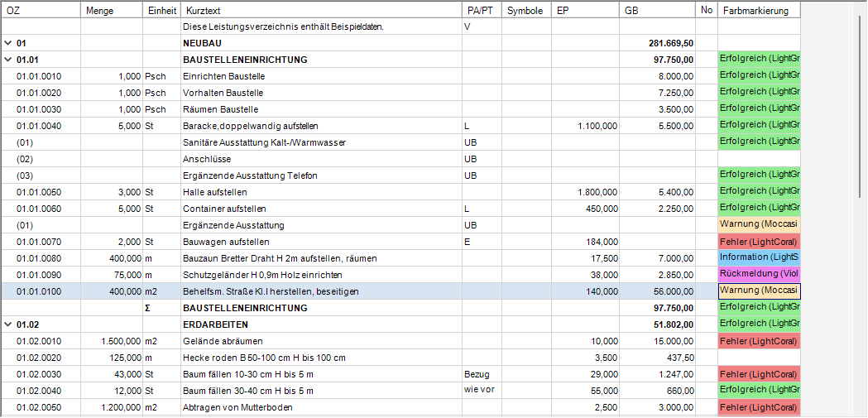Open Warnung color marker of row 01.01.0100
Image resolution: width=868 pixels, height=418 pixels.
[x=759, y=291]
